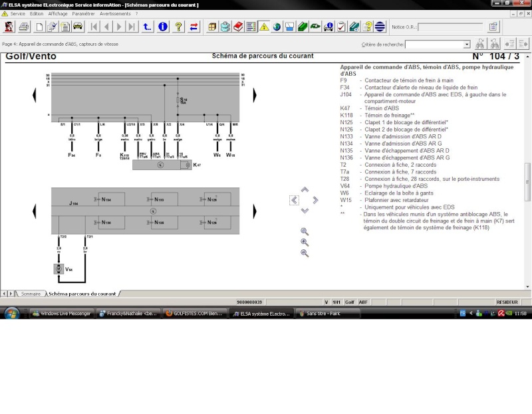Click the clipboard checkmark icon
Screen dimensions: 532x414
click(x=341, y=27)
